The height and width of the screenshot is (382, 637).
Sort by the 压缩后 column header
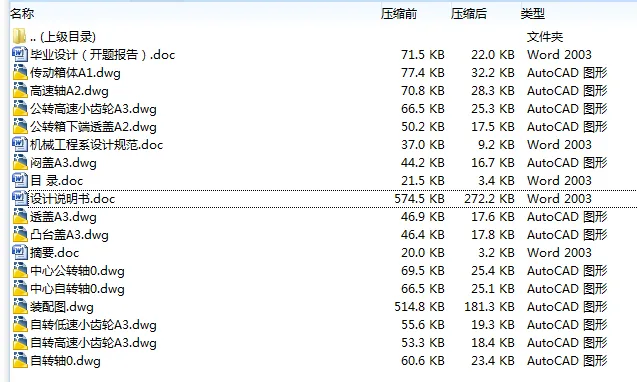469,13
